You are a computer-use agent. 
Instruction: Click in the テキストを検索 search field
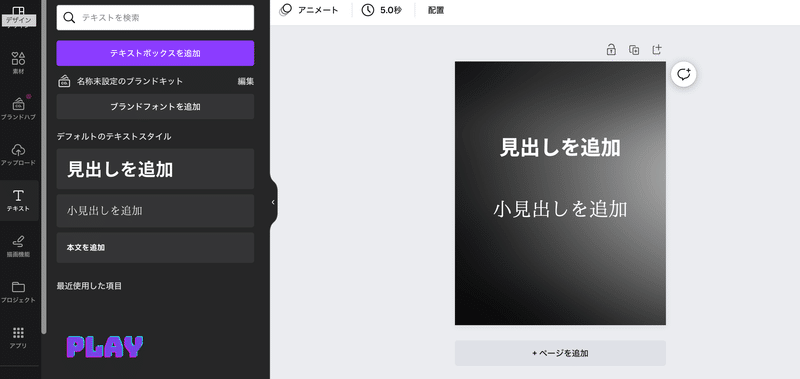[155, 18]
